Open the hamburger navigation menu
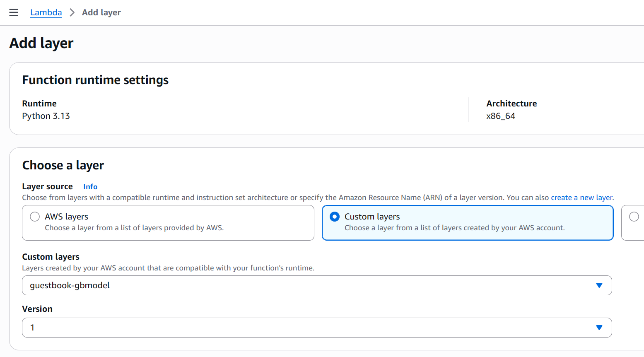 pos(14,12)
